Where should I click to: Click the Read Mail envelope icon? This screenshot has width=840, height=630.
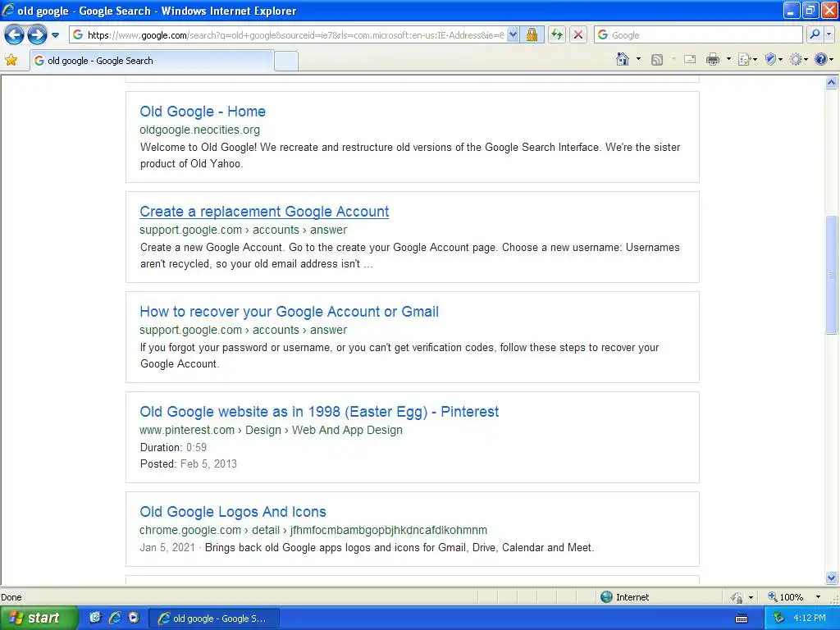(x=690, y=59)
